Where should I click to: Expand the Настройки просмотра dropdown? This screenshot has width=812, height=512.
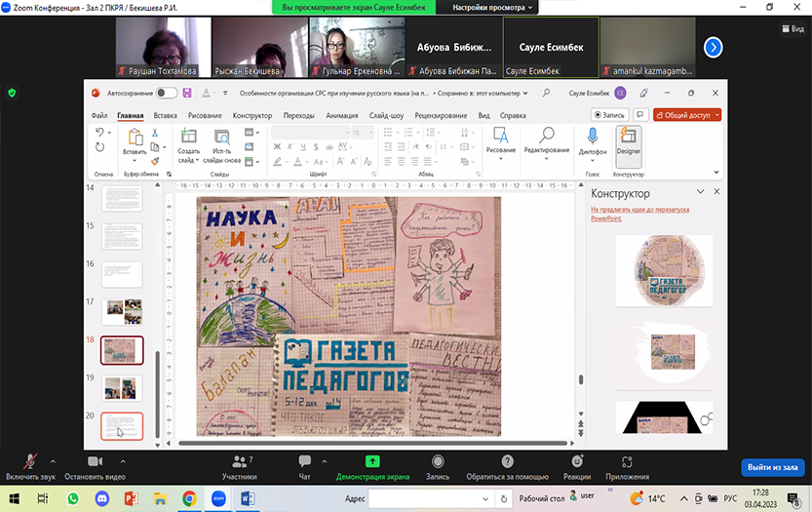click(x=493, y=7)
